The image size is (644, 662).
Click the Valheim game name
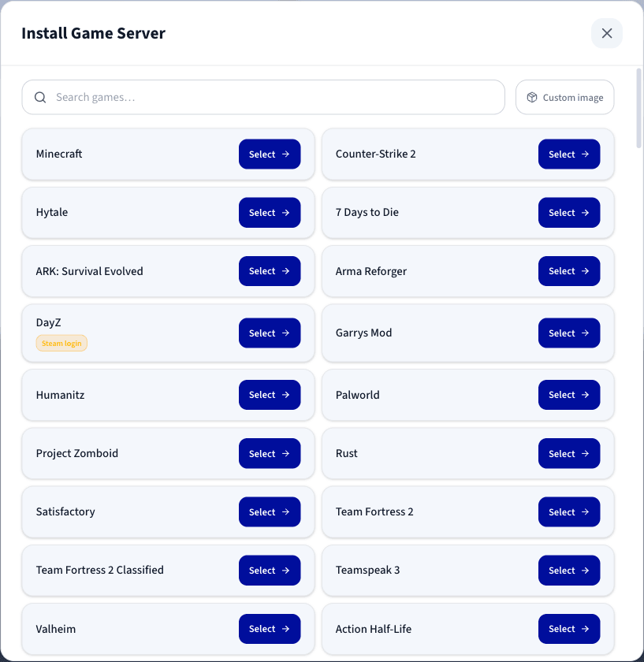(x=56, y=629)
